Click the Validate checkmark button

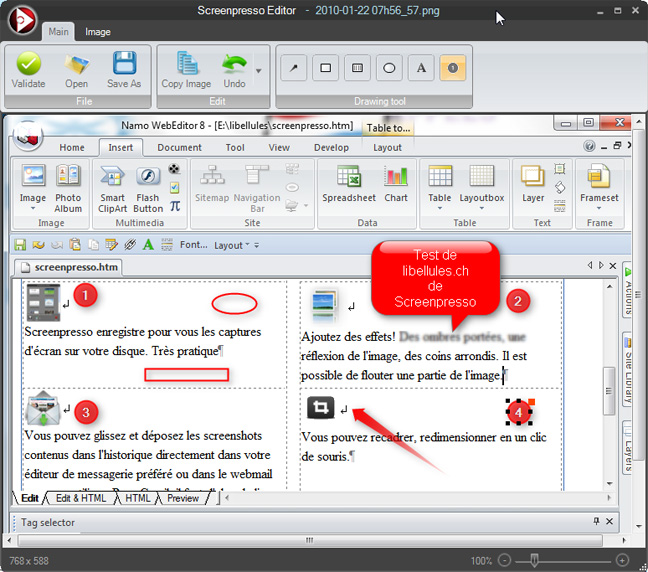pos(28,69)
